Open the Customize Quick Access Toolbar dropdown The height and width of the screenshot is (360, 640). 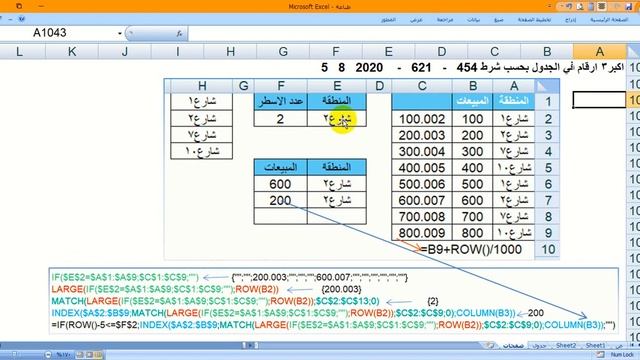click(549, 6)
